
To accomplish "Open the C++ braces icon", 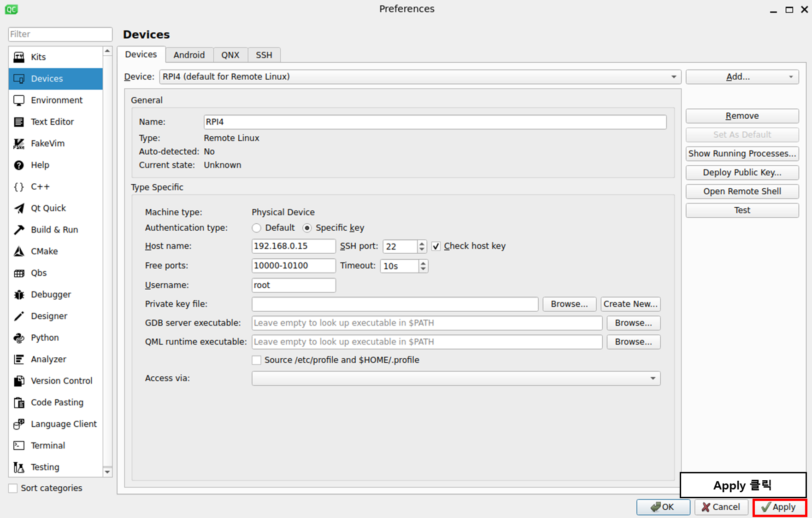I will [19, 187].
